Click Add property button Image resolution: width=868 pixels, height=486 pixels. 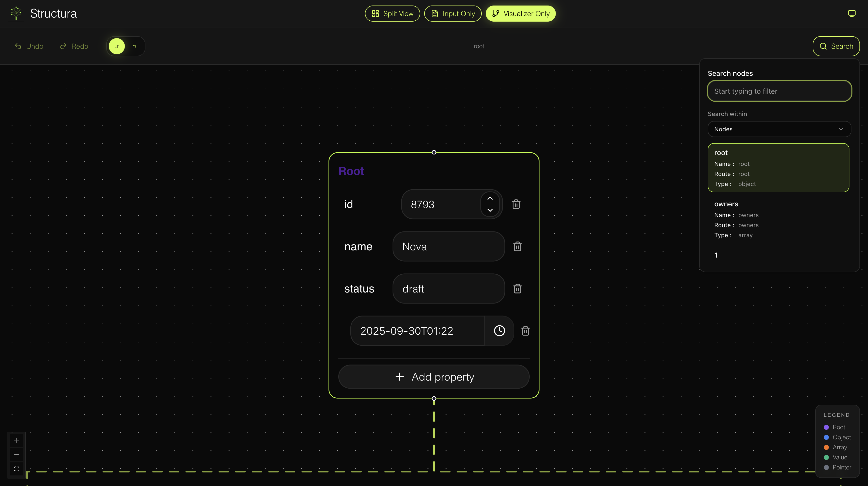coord(434,377)
